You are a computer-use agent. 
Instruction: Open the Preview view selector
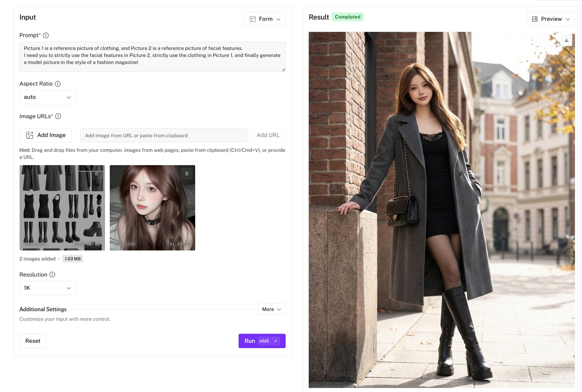(x=551, y=19)
